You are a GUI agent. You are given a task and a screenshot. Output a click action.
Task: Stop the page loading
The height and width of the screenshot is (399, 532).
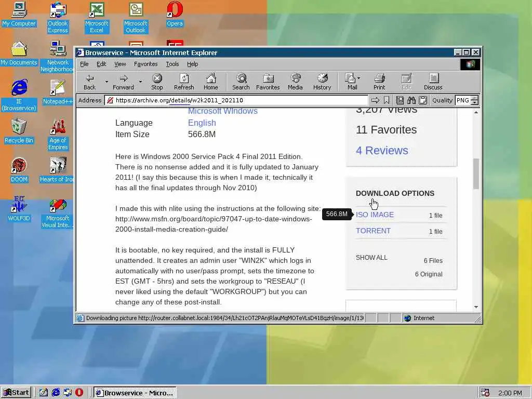pos(157,82)
